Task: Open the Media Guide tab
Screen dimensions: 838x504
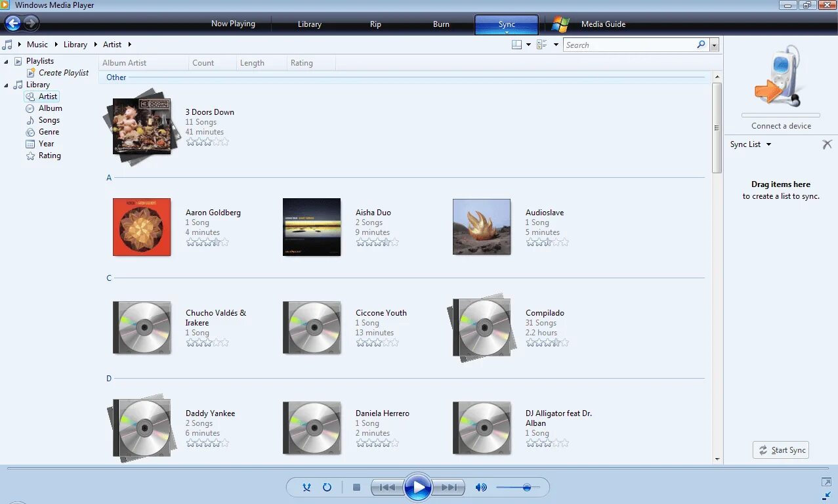Action: (603, 24)
